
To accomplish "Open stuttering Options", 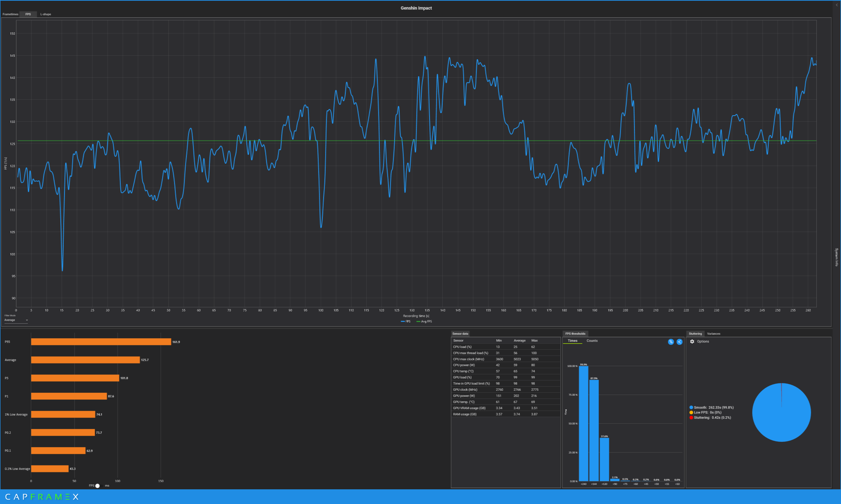I will click(x=703, y=341).
